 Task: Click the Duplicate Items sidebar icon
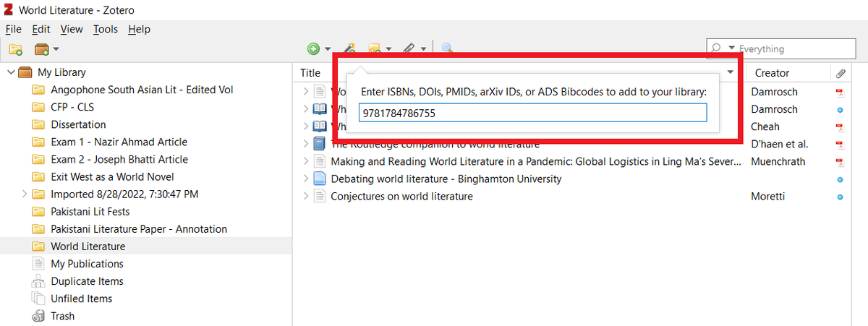click(38, 281)
